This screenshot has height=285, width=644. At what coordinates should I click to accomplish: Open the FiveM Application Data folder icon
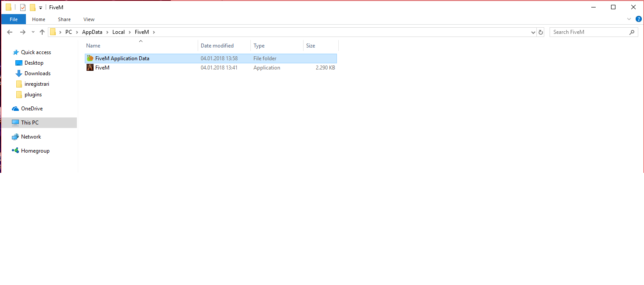coord(90,58)
